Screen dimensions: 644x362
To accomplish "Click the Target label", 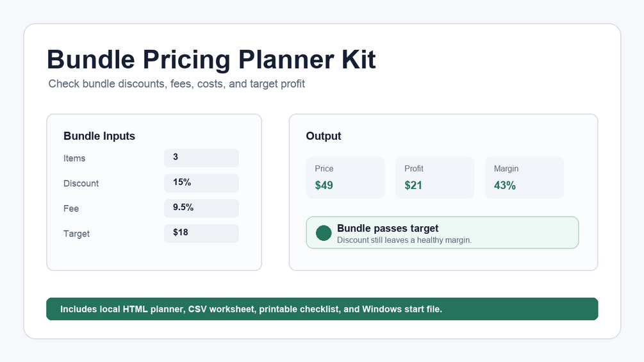I will pyautogui.click(x=76, y=233).
